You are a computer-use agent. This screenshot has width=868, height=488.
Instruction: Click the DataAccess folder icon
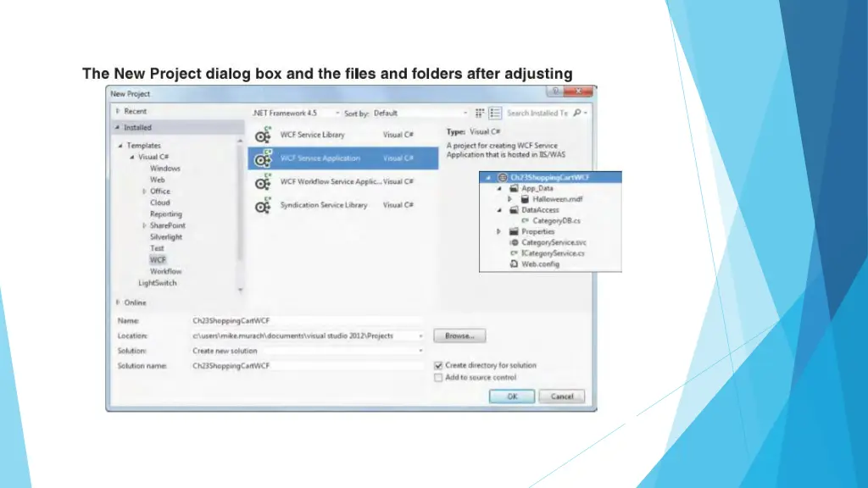pyautogui.click(x=514, y=210)
